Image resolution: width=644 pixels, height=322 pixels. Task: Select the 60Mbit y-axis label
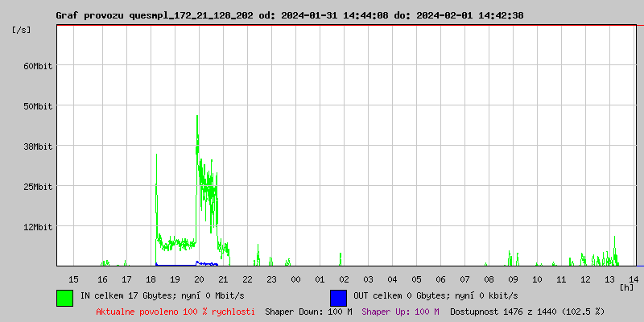(x=37, y=66)
